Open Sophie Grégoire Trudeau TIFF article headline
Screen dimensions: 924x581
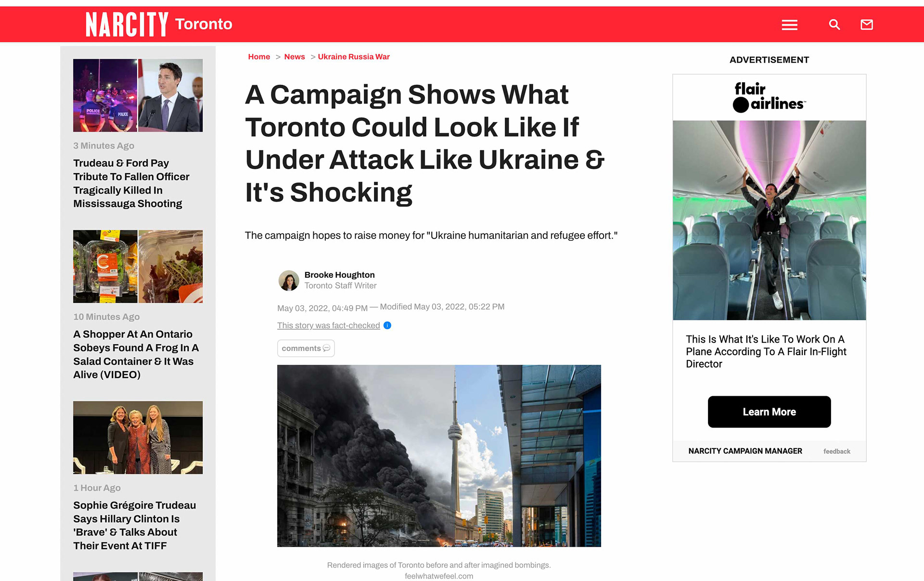pos(135,525)
